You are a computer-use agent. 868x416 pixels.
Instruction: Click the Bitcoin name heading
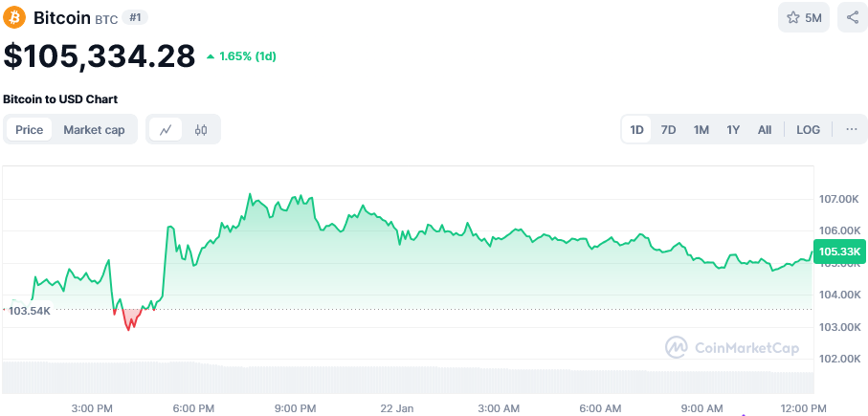(x=62, y=18)
